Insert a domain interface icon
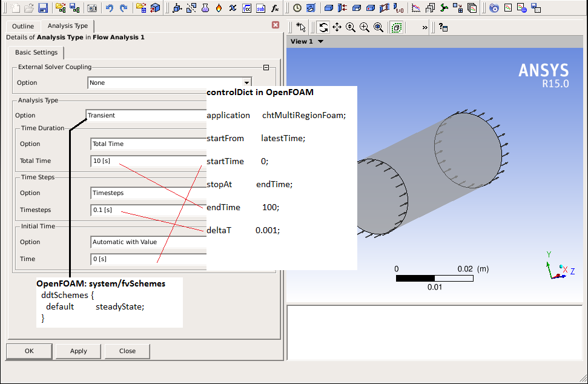 coord(385,7)
